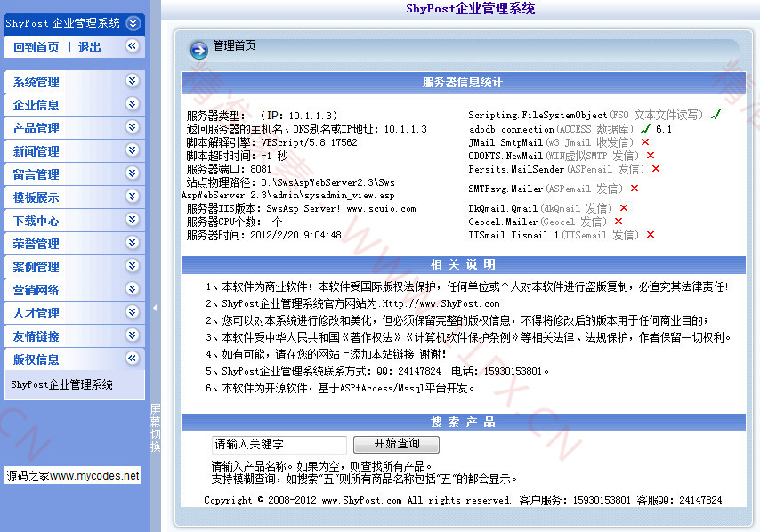
Task: Click the small sidebar collapse arrow
Action: [x=155, y=308]
